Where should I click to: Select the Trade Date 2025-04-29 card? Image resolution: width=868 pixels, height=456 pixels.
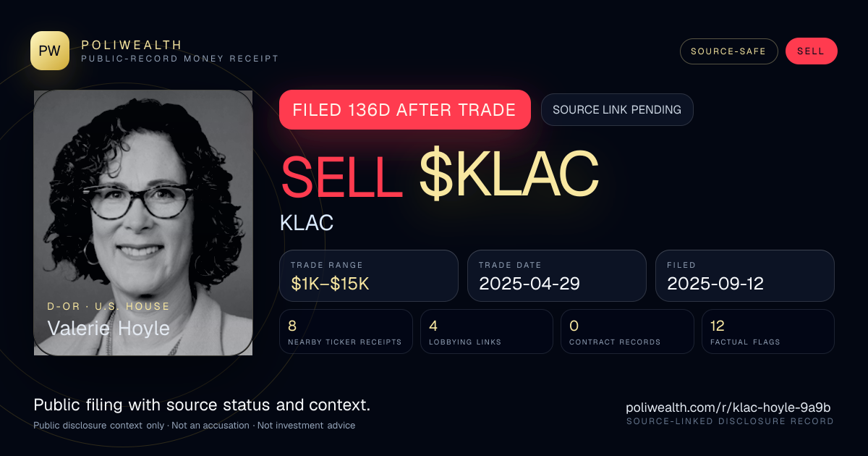(557, 276)
